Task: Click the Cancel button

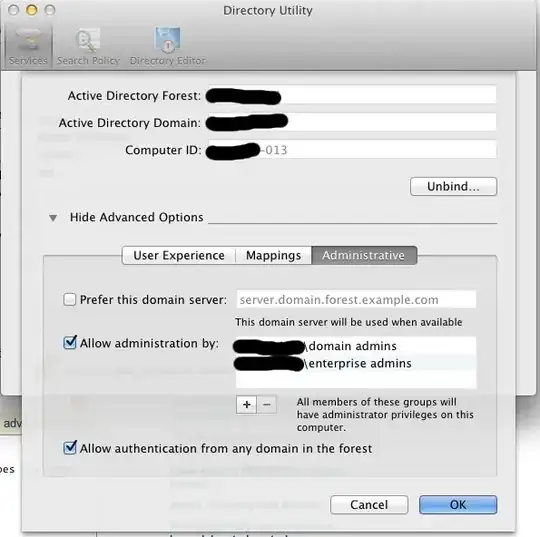Action: pos(369,505)
